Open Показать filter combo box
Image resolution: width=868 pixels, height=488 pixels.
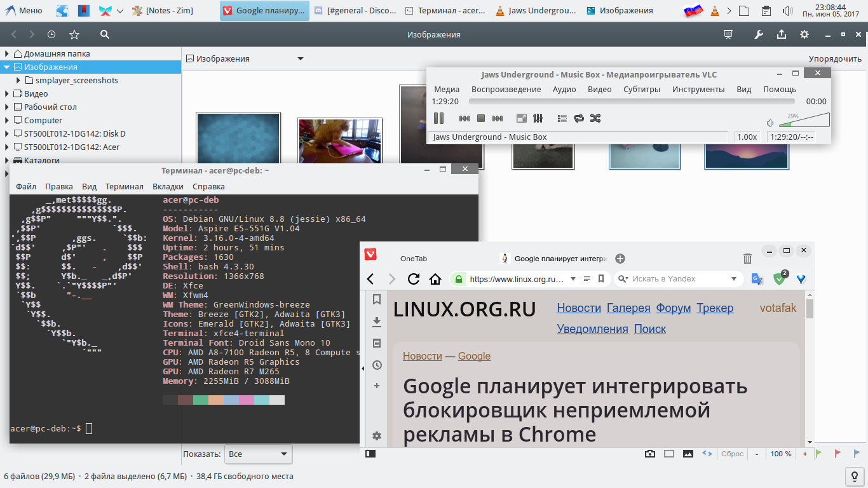[x=258, y=454]
